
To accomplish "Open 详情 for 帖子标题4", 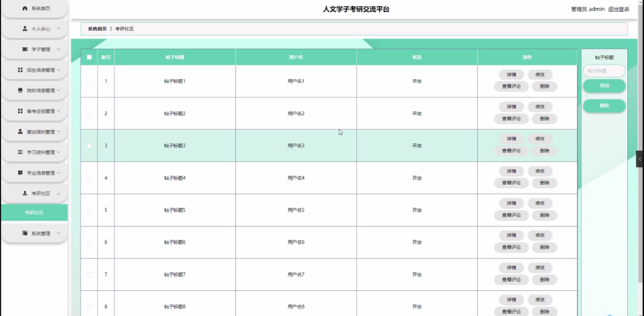I will point(511,171).
